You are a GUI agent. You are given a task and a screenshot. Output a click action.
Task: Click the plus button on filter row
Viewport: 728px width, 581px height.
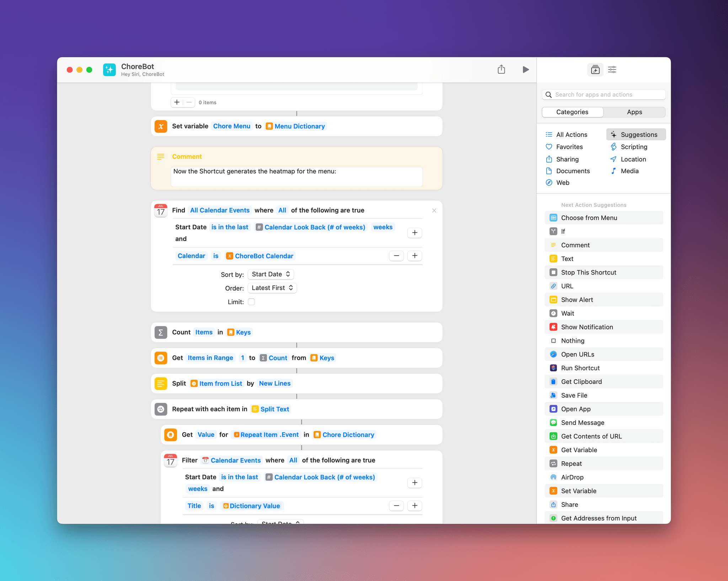click(416, 482)
